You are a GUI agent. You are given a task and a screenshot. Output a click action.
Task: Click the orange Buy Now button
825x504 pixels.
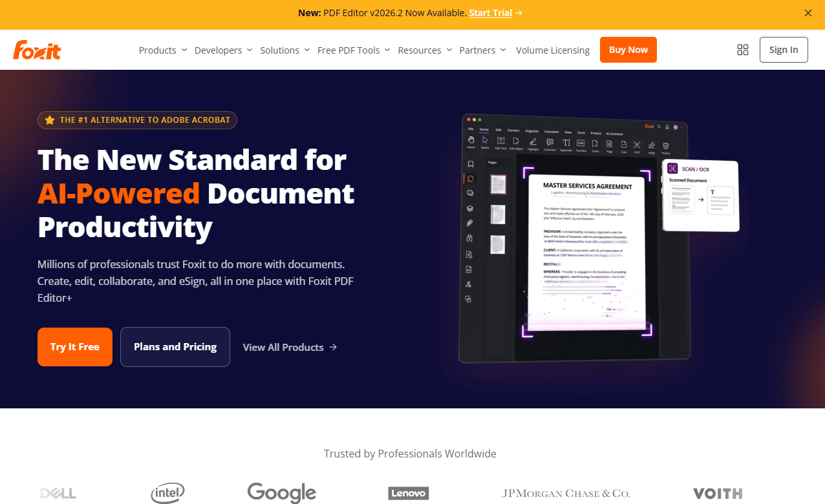point(628,50)
